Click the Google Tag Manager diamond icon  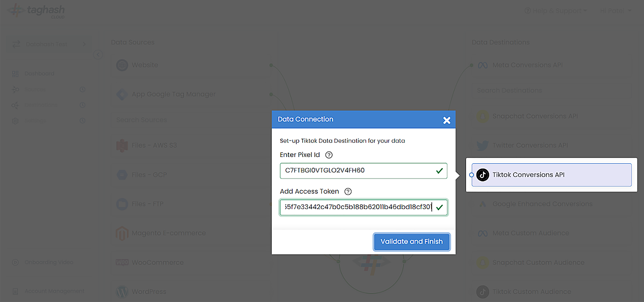click(x=122, y=94)
